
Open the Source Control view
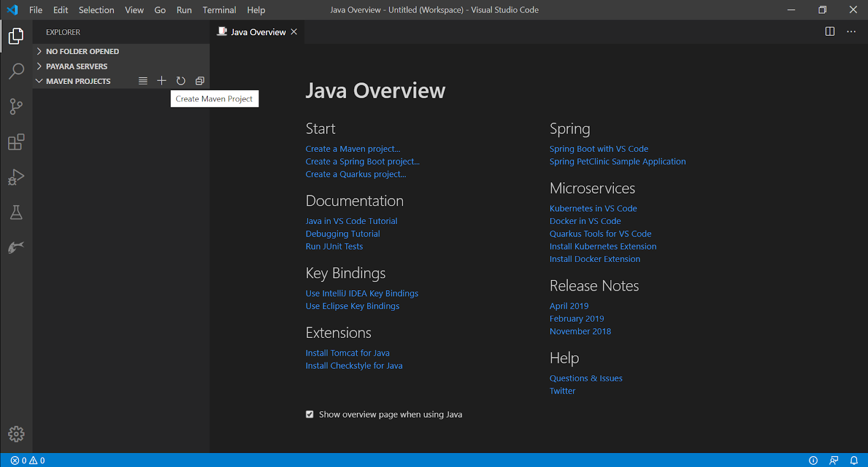point(16,106)
